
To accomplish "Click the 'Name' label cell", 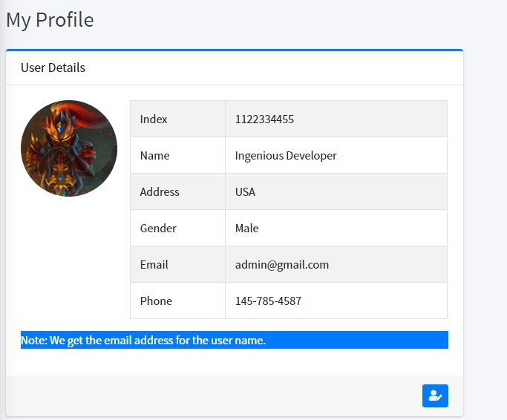I will click(x=178, y=155).
